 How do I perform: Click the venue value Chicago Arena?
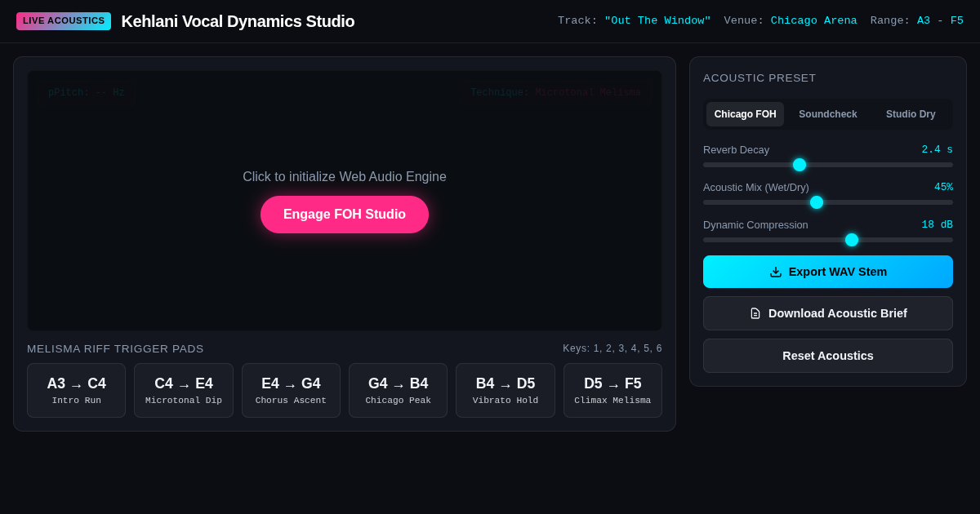point(814,21)
